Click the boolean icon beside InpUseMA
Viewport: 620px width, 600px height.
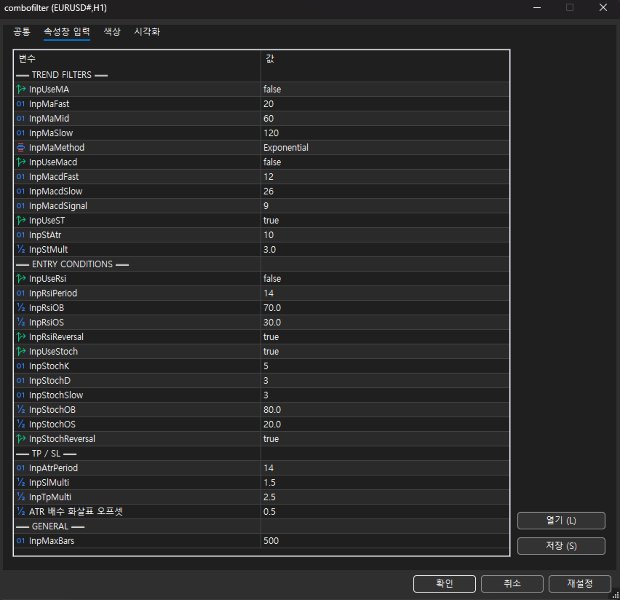pyautogui.click(x=21, y=89)
